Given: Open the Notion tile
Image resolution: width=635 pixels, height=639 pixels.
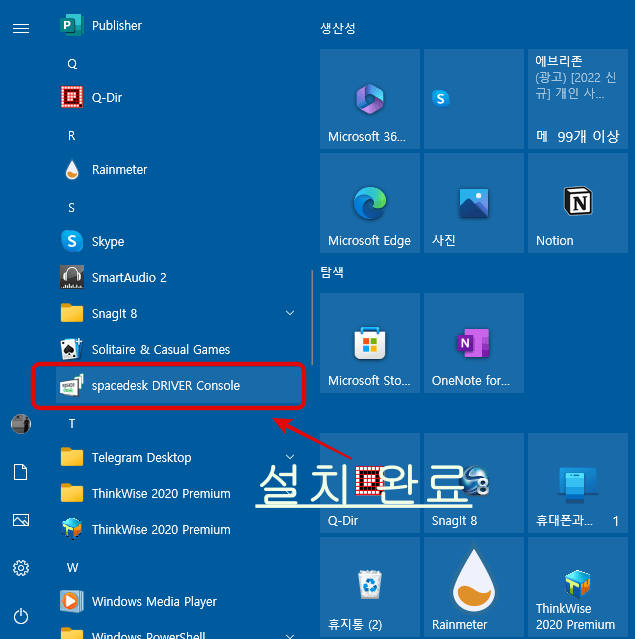Looking at the screenshot, I should pyautogui.click(x=578, y=203).
